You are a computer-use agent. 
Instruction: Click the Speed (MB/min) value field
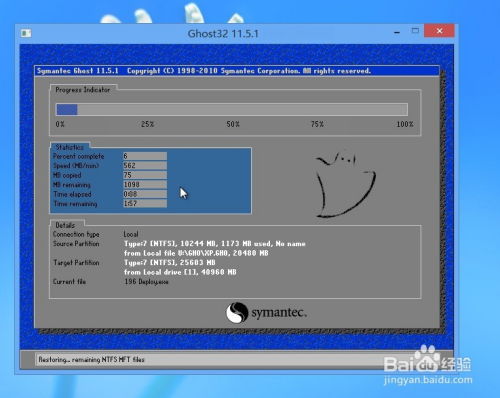click(x=145, y=165)
